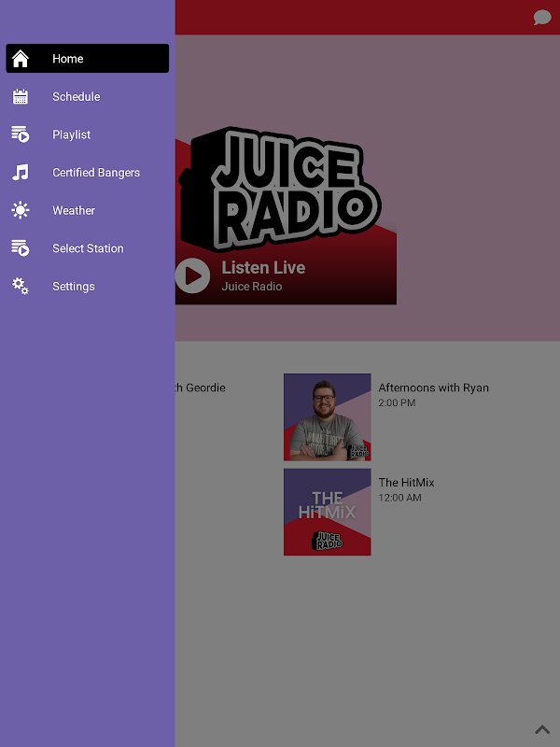Open the Afternoons with Ryan thumbnail
Image resolution: width=560 pixels, height=747 pixels.
tap(328, 416)
